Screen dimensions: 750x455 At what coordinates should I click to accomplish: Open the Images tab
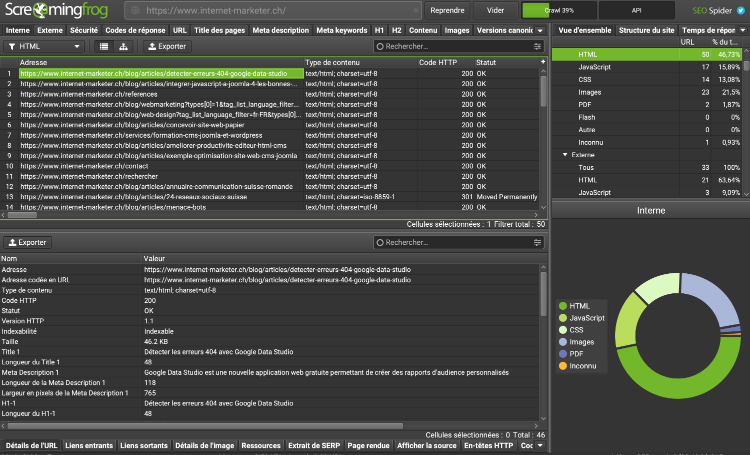pyautogui.click(x=457, y=30)
